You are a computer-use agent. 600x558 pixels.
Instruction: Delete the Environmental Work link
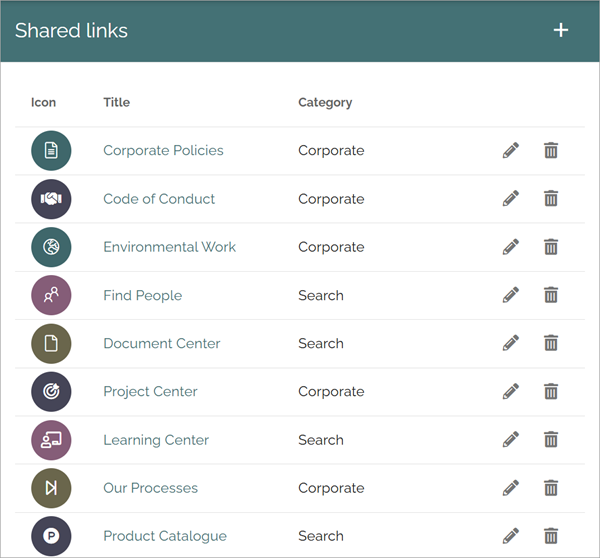[x=551, y=247]
